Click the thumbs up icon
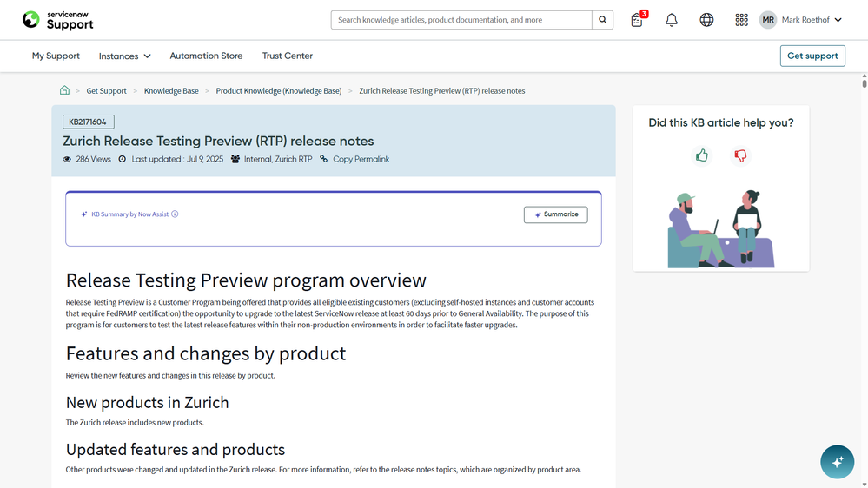 click(x=702, y=155)
